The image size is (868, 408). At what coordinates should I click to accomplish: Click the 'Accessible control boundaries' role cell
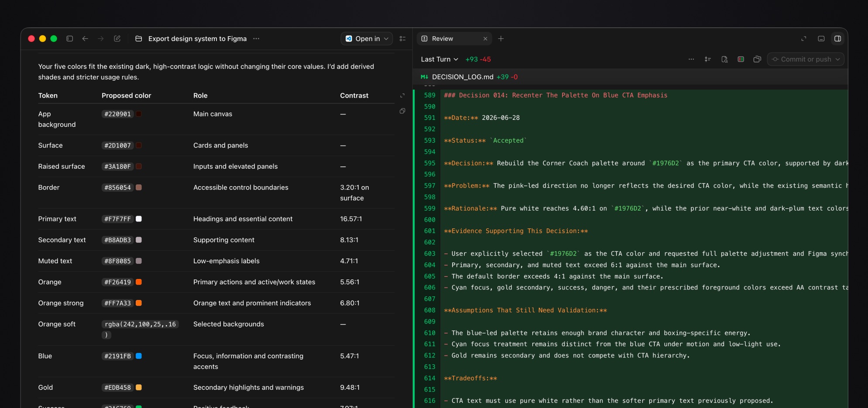coord(241,187)
